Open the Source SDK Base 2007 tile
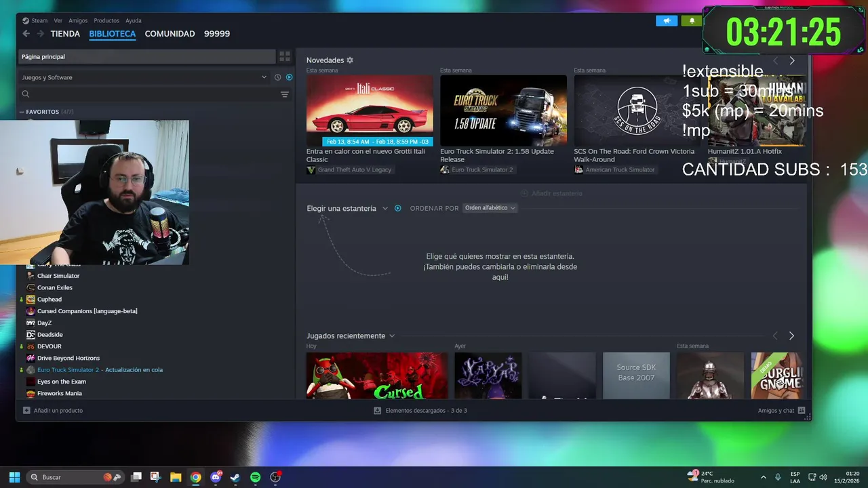This screenshot has height=488, width=868. pyautogui.click(x=636, y=375)
